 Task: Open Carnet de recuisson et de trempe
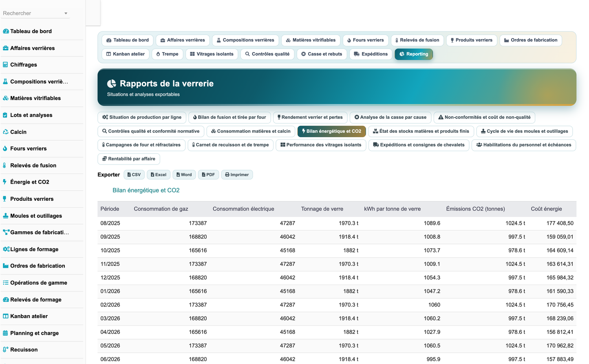230,145
